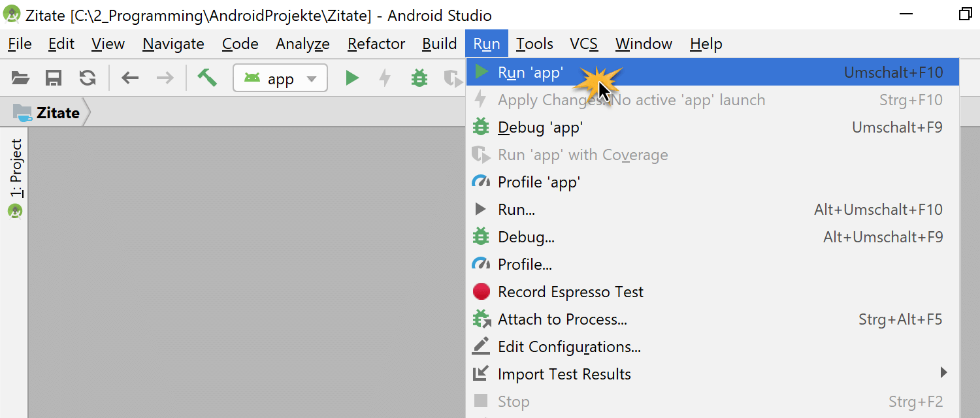Viewport: 980px width, 418px height.
Task: Open the View menu
Action: click(108, 44)
